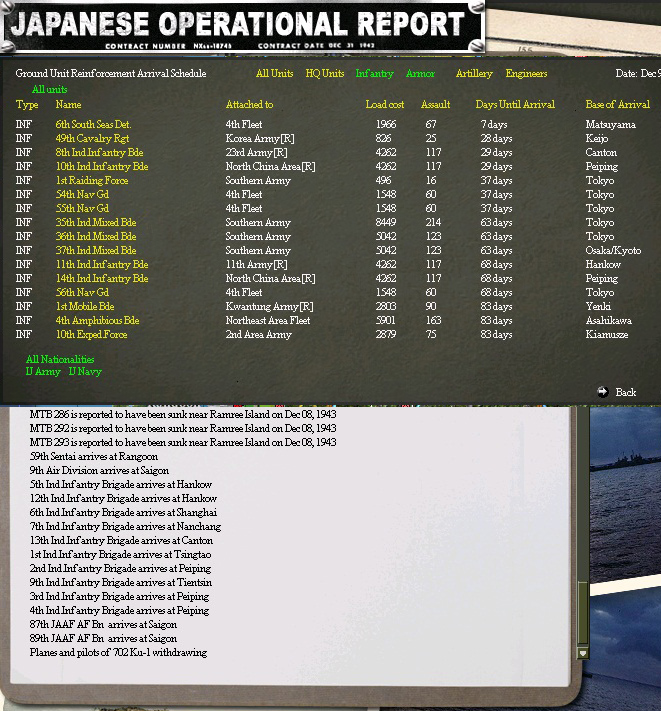Image resolution: width=661 pixels, height=711 pixels.
Task: Open the 14th Ind Infantry Bde unit
Action: tap(102, 278)
